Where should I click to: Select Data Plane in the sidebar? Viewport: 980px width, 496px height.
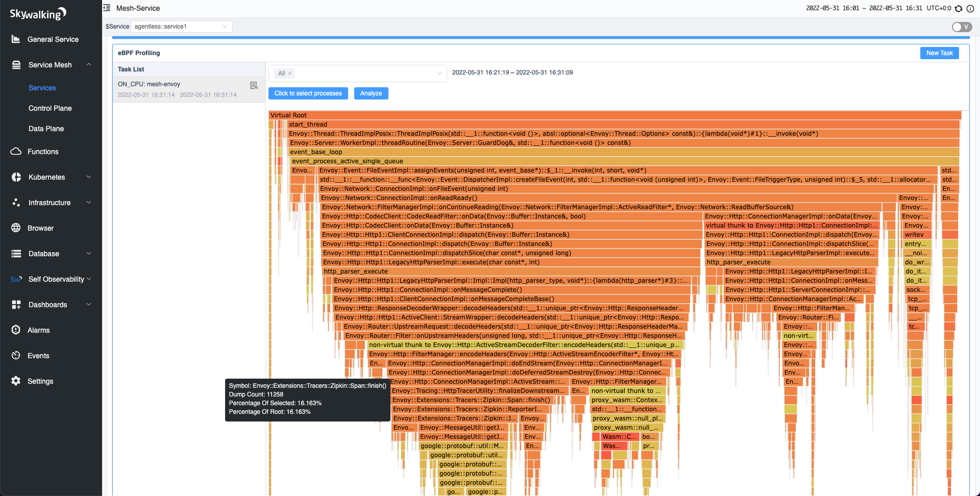(46, 129)
